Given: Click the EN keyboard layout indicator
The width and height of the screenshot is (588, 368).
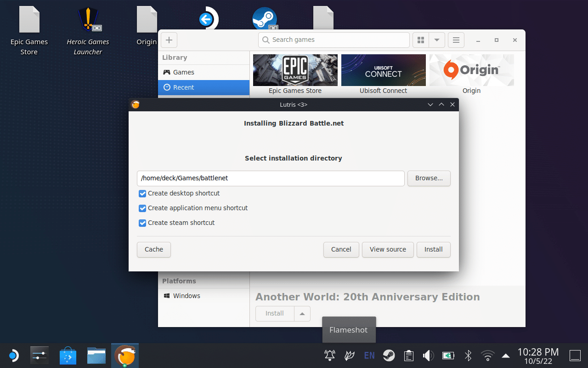Looking at the screenshot, I should coord(369,356).
